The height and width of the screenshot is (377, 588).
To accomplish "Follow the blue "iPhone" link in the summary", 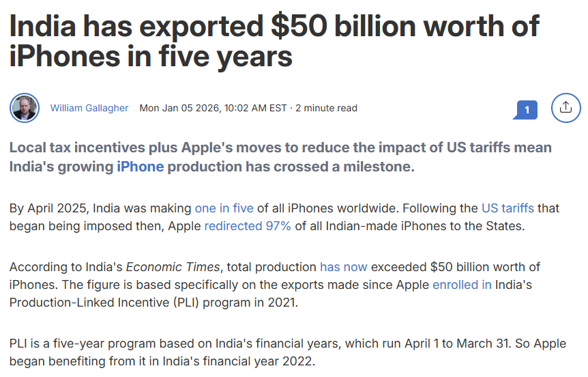I will (140, 167).
